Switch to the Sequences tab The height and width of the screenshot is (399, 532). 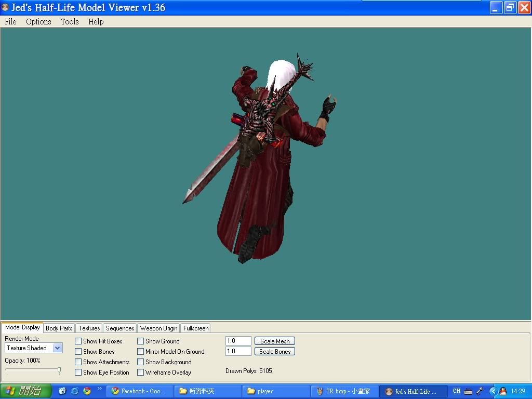click(120, 328)
